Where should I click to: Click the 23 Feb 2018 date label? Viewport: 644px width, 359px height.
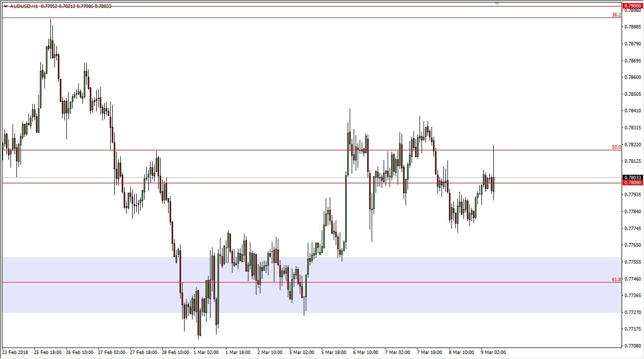tap(15, 352)
